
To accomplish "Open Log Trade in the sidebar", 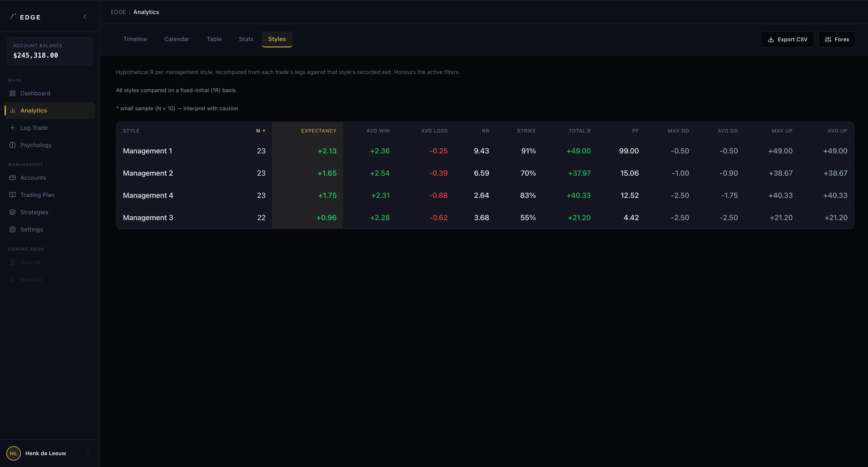I will [x=49, y=128].
